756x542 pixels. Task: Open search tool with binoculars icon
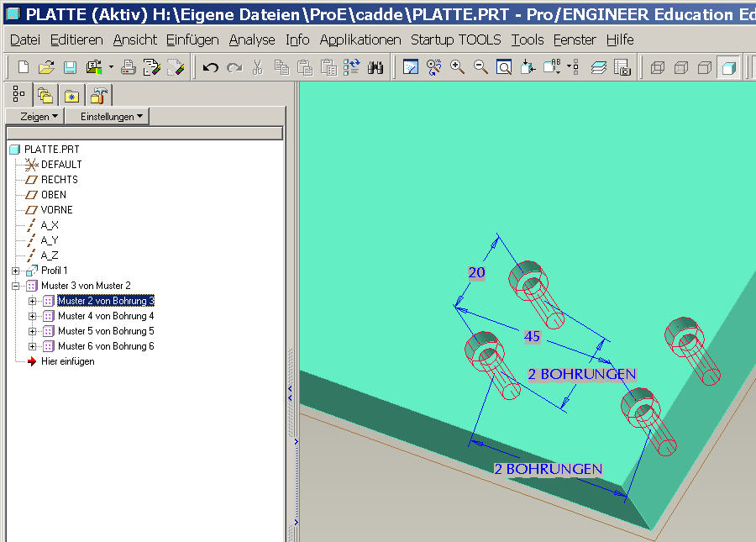coord(375,67)
